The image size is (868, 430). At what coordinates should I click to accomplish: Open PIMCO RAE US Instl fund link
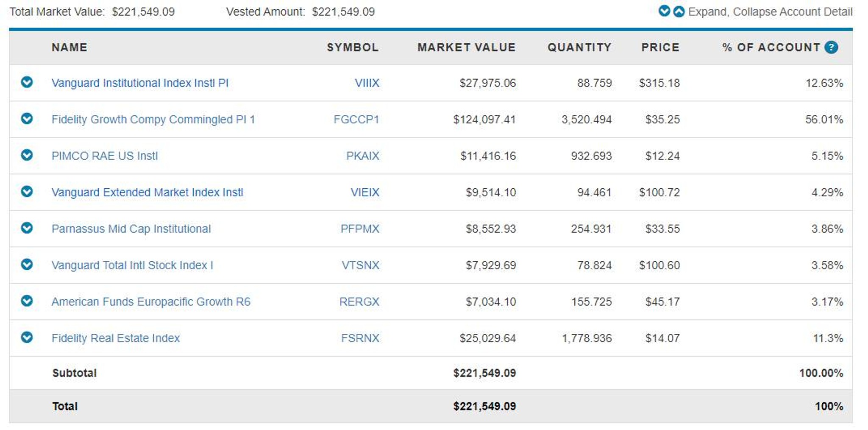[105, 156]
